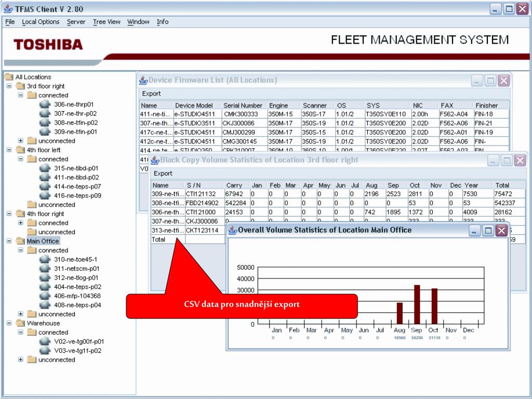Close the Black Copy Volume Statistics window
Viewport: 532px width, 399px height.
coord(520,161)
